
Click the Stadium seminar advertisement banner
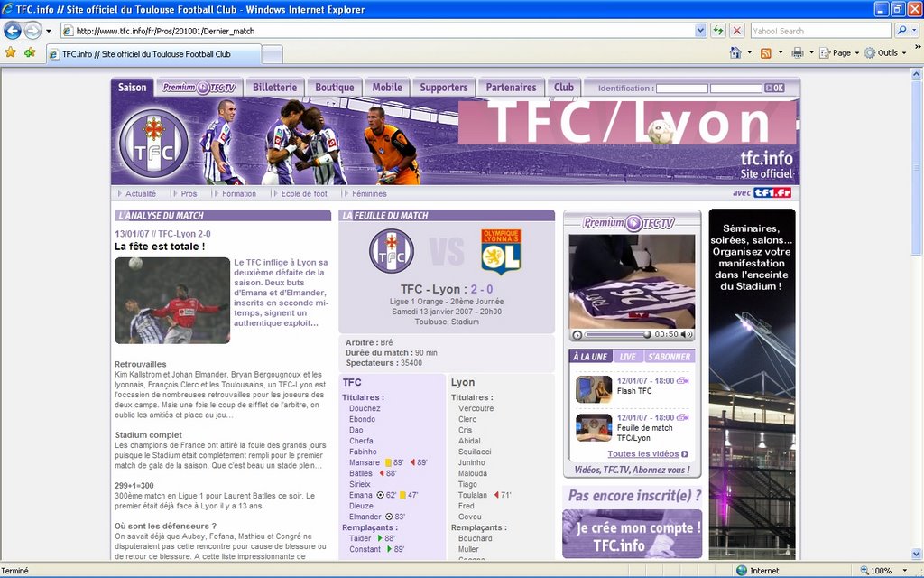pyautogui.click(x=752, y=384)
